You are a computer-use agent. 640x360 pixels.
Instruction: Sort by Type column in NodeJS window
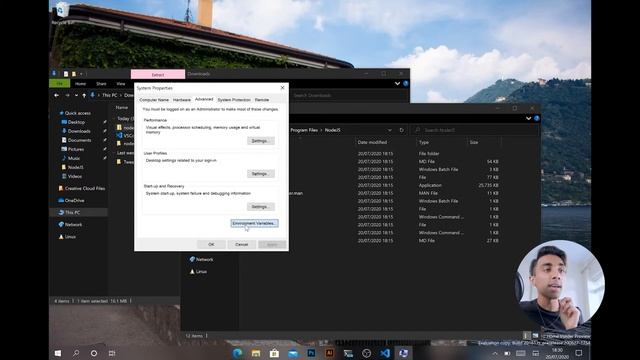424,142
